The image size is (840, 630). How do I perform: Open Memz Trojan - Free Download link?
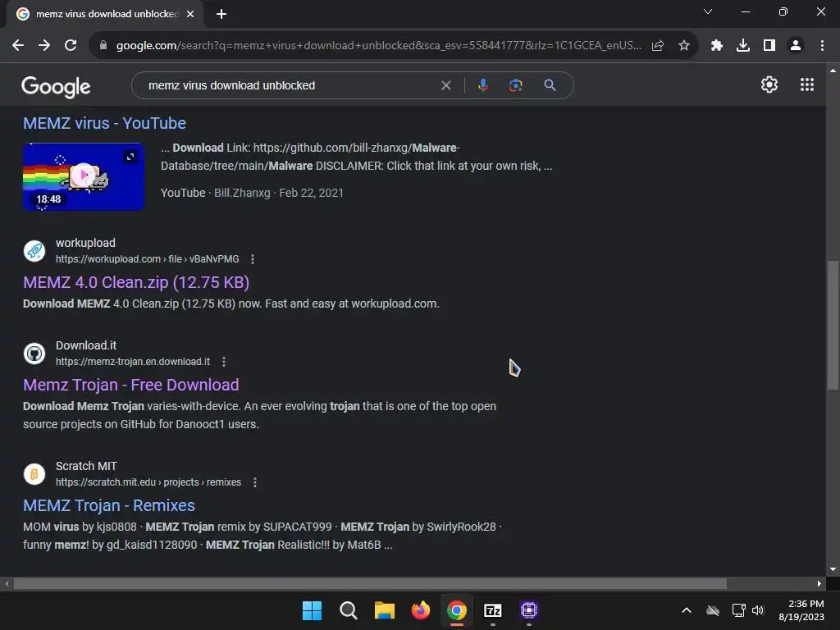point(130,385)
